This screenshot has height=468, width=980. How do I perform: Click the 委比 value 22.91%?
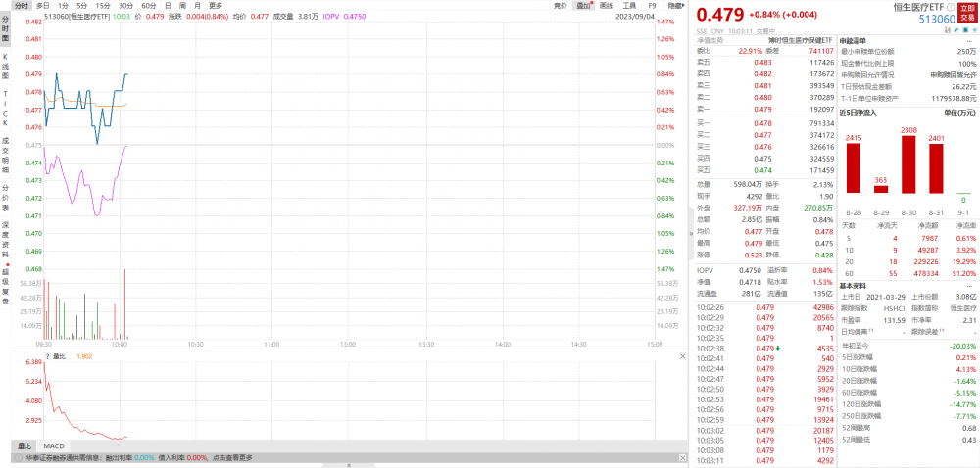click(x=750, y=51)
